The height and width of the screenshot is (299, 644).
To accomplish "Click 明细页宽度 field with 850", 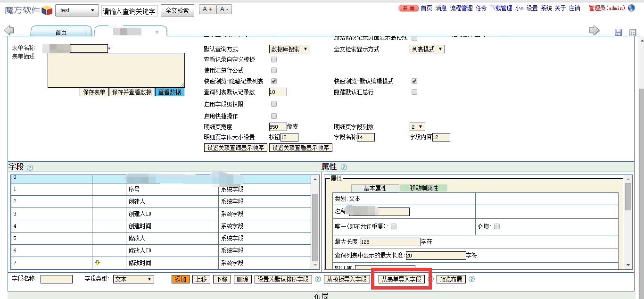I will coord(278,127).
